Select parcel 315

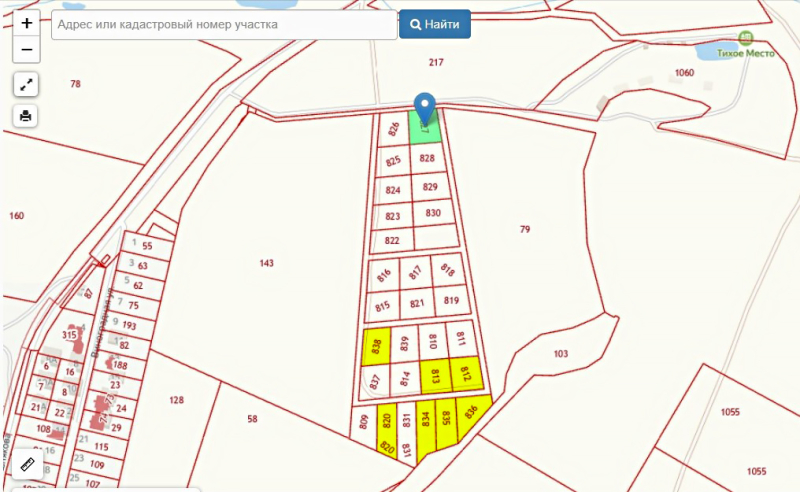(69, 335)
